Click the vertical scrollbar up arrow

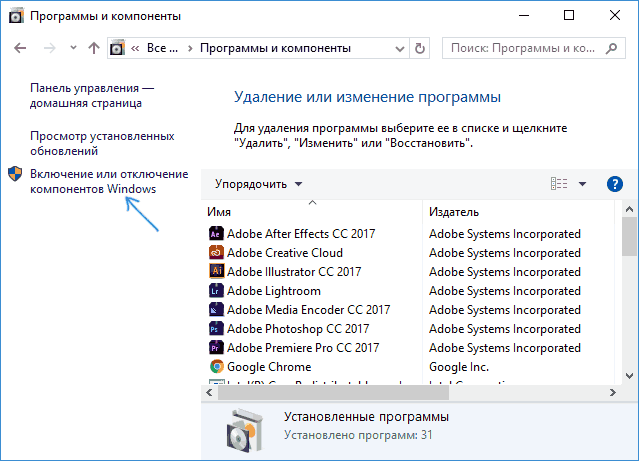pos(629,209)
